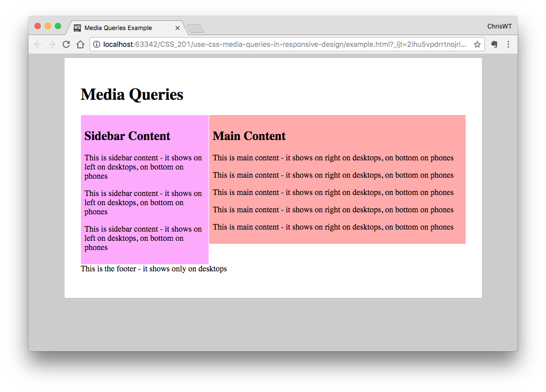Screen dimensions: 546x392
Task: Click the browser back arrow
Action: click(x=38, y=44)
